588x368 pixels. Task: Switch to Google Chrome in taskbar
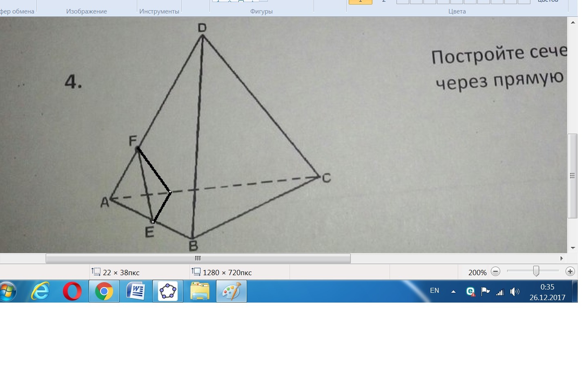click(104, 292)
